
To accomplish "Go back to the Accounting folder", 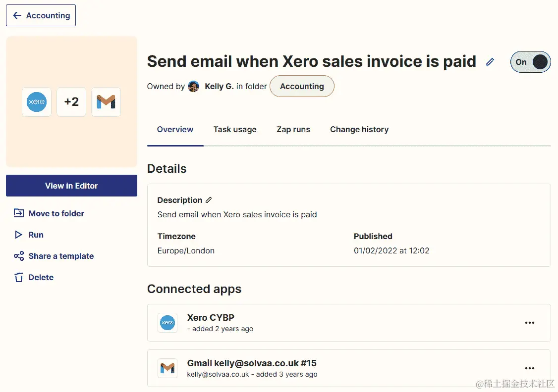I will tap(41, 15).
